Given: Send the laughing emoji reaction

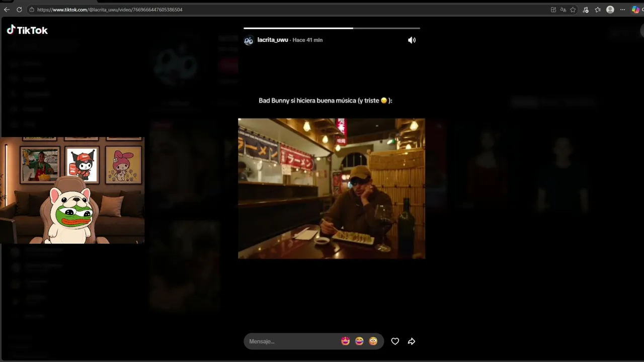Looking at the screenshot, I should (359, 341).
